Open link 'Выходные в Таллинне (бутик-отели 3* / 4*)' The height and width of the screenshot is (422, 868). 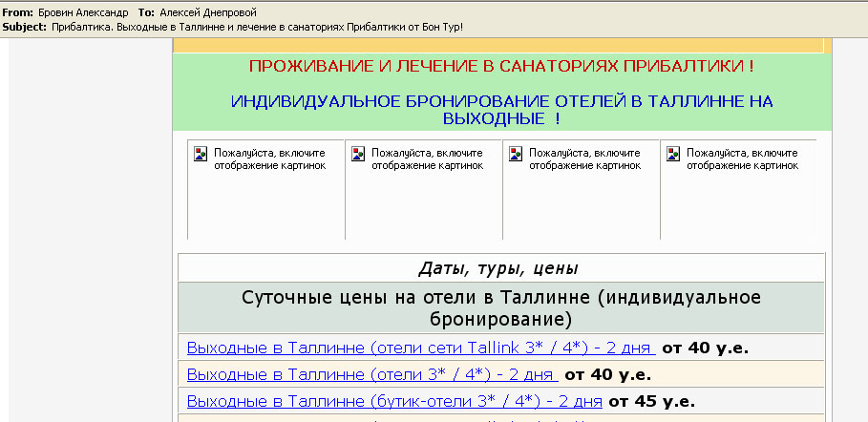click(394, 401)
